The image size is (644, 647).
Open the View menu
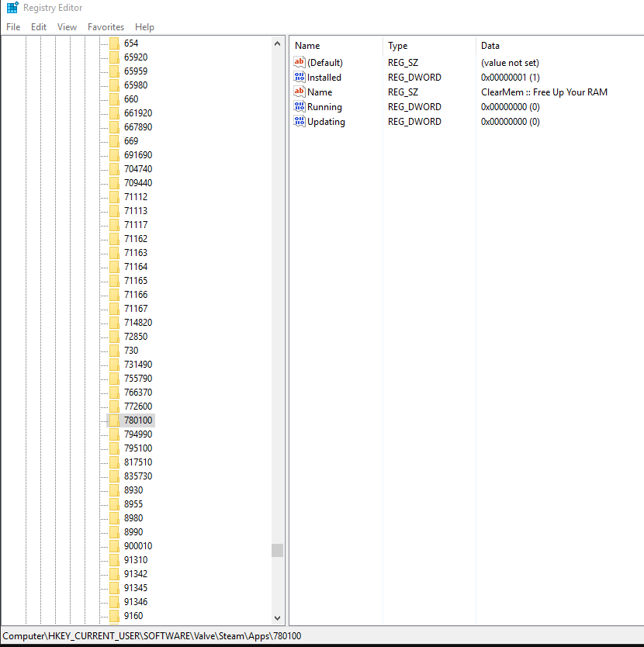[x=67, y=26]
